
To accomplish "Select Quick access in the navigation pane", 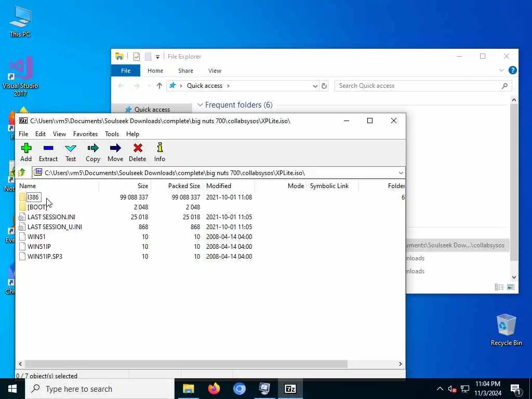I will [x=152, y=109].
